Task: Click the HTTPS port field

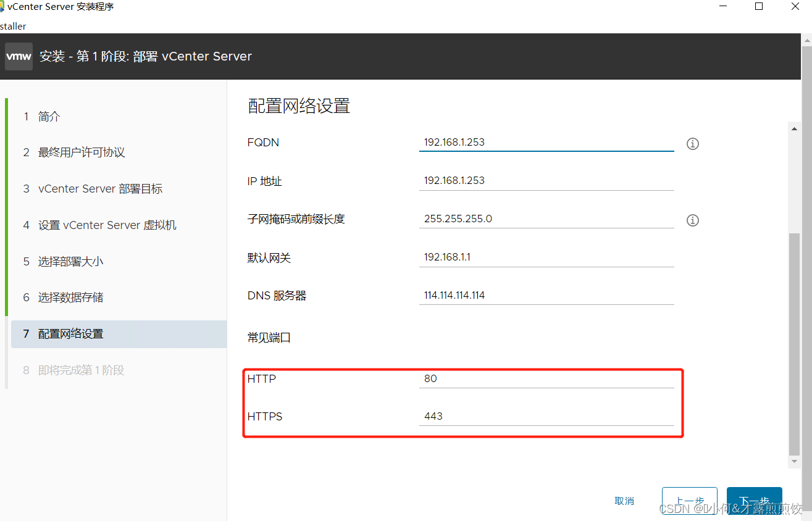Action: pos(546,417)
